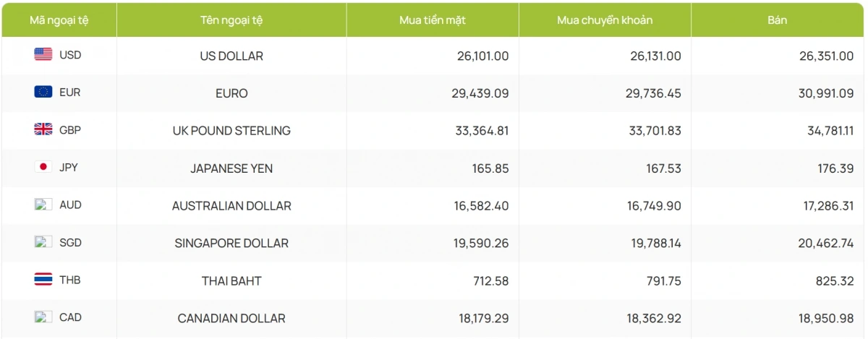Click the broken image icon beside AUD
The height and width of the screenshot is (339, 868).
(43, 205)
